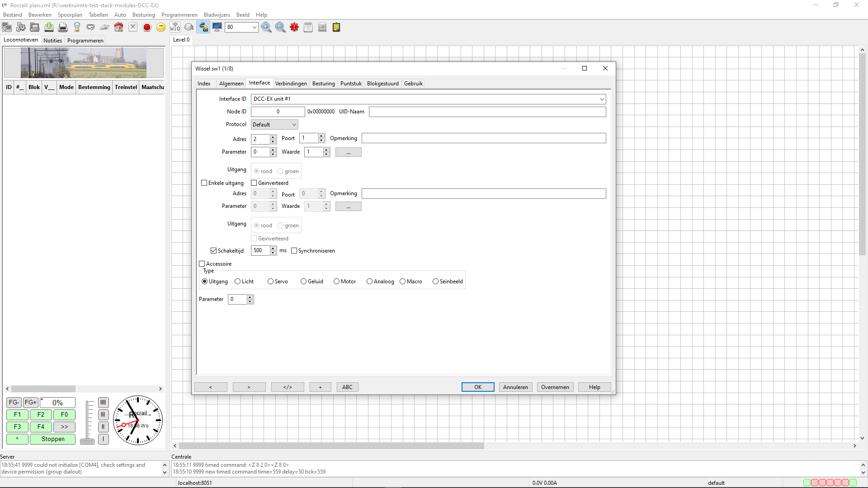The image size is (868, 488).
Task: Enable the Enkele uitgang checkbox
Action: pos(204,183)
